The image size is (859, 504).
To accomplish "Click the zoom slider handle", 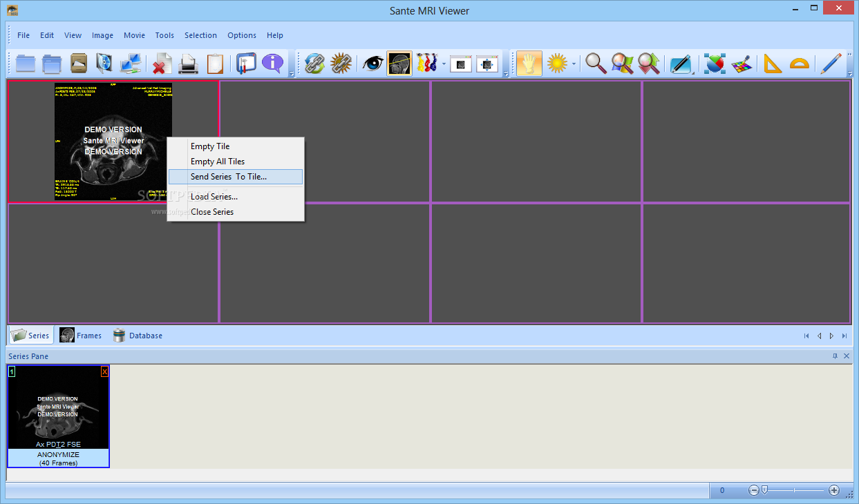I will [x=764, y=490].
